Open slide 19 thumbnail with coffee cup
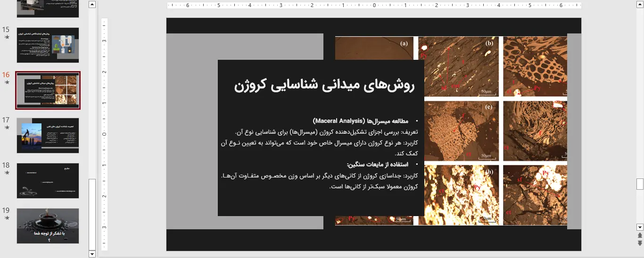The height and width of the screenshot is (258, 644). [48, 226]
